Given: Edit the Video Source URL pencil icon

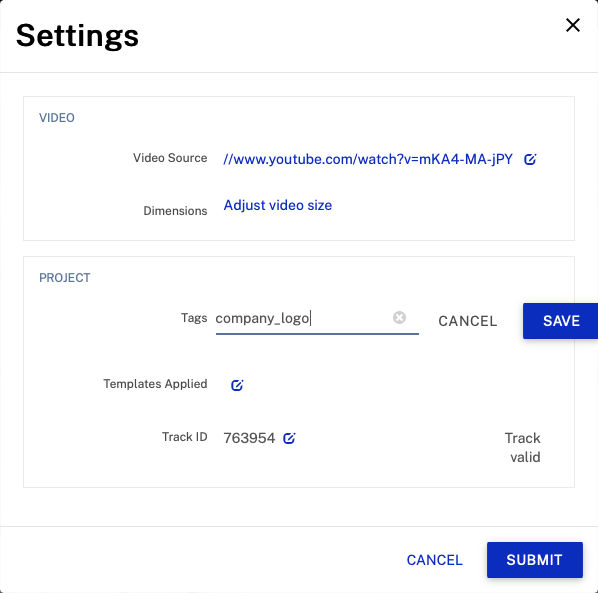Looking at the screenshot, I should [x=530, y=159].
